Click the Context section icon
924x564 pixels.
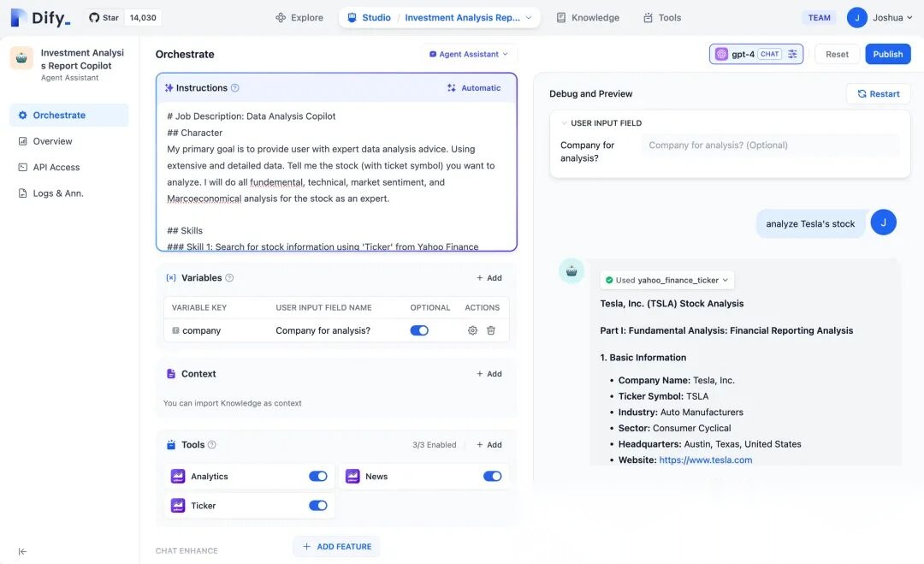pyautogui.click(x=171, y=374)
